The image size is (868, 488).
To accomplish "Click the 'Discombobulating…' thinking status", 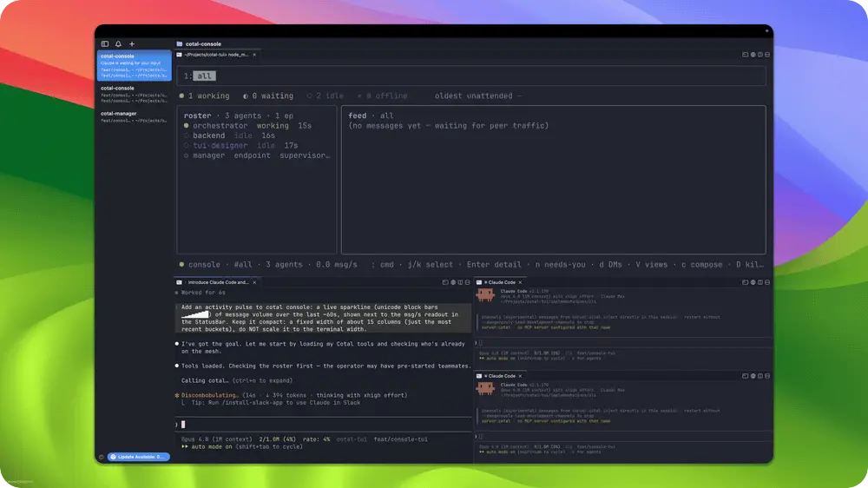I will coord(210,395).
